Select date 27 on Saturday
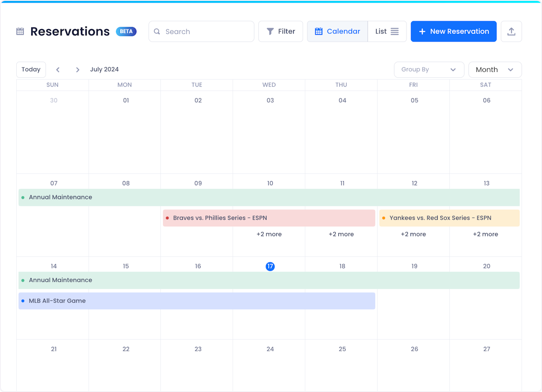542x392 pixels. (486, 349)
